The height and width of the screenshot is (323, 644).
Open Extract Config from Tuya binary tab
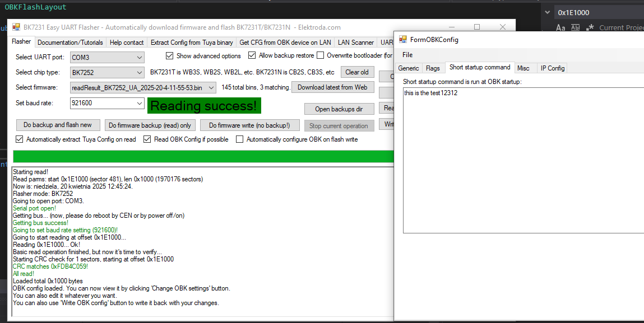[192, 43]
